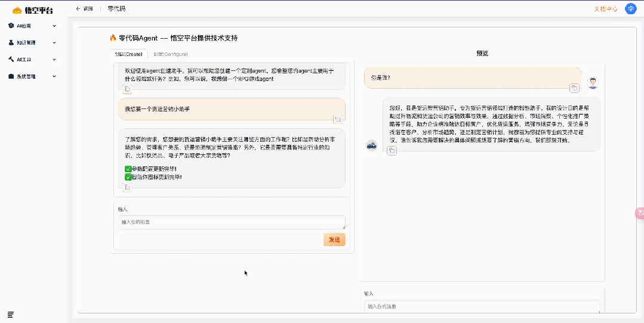
Task: Go back with the 返回 arrow
Action: pyautogui.click(x=84, y=8)
